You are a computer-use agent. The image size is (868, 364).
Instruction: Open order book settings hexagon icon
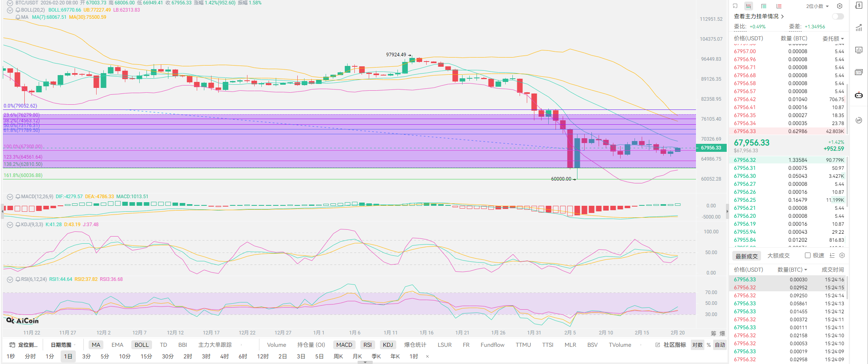tap(840, 6)
